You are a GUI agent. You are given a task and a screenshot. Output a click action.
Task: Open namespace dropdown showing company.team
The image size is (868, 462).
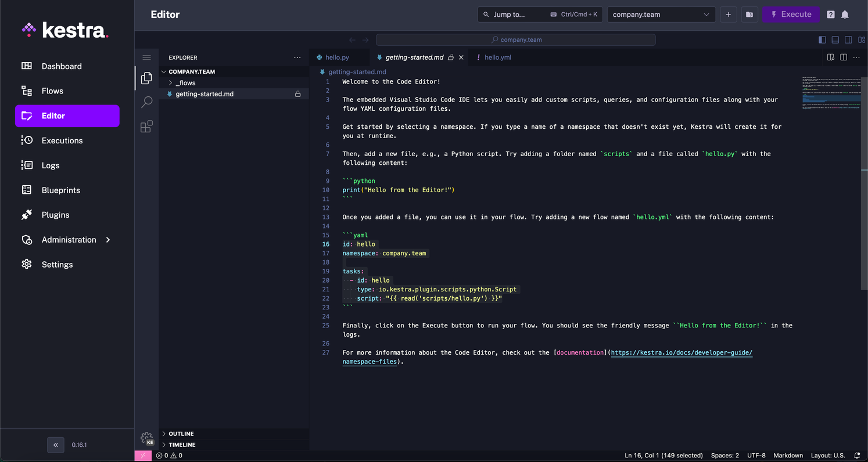click(661, 15)
